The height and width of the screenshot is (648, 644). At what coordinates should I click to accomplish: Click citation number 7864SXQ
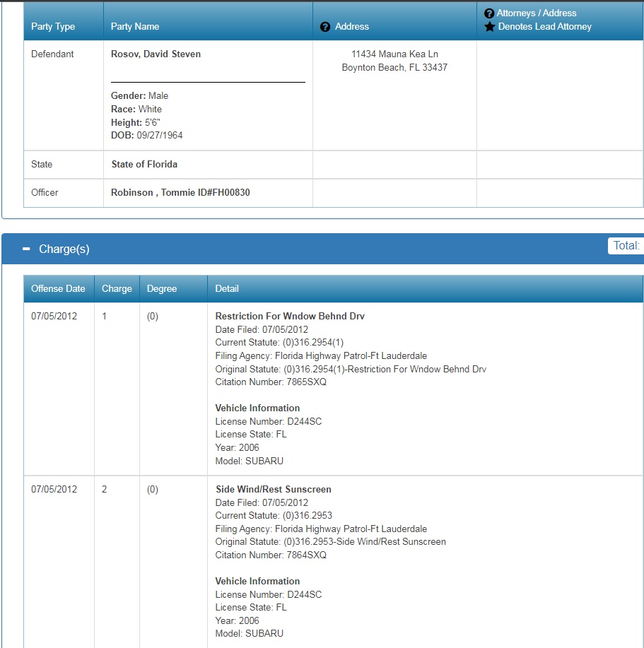pyautogui.click(x=306, y=555)
